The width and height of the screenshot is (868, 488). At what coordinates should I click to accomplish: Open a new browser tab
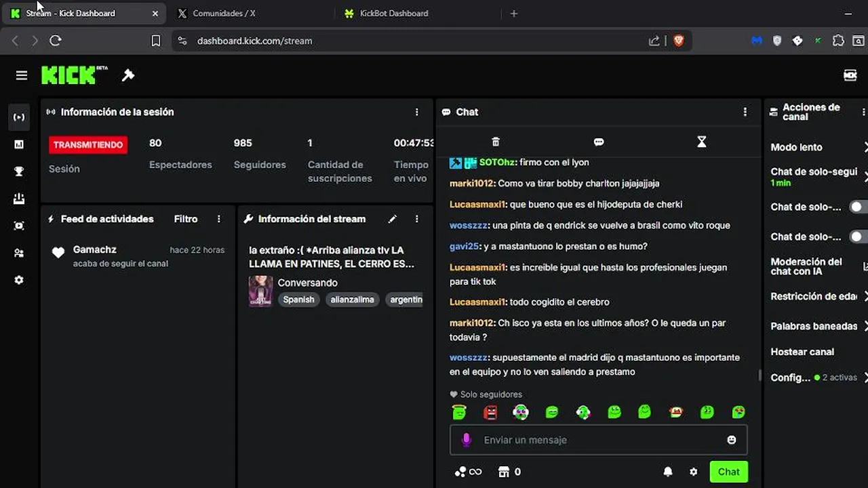pos(514,13)
